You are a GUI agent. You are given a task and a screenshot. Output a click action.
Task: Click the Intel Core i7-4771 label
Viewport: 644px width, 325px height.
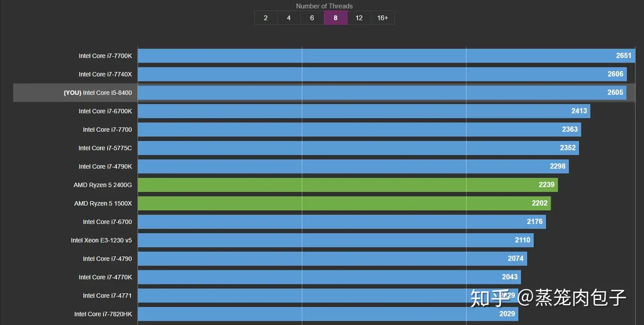coord(107,295)
